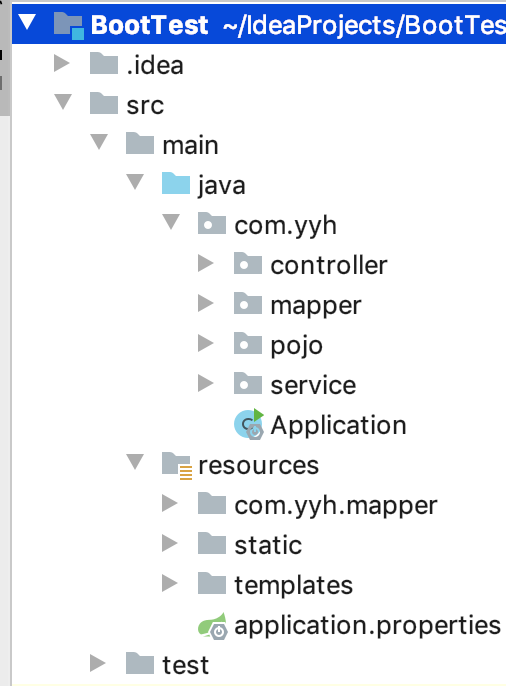
Task: Expand the templates folder arrow
Action: tap(170, 583)
